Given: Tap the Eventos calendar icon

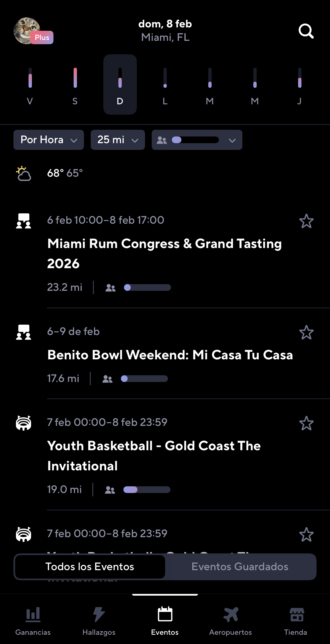Looking at the screenshot, I should pyautogui.click(x=165, y=615).
